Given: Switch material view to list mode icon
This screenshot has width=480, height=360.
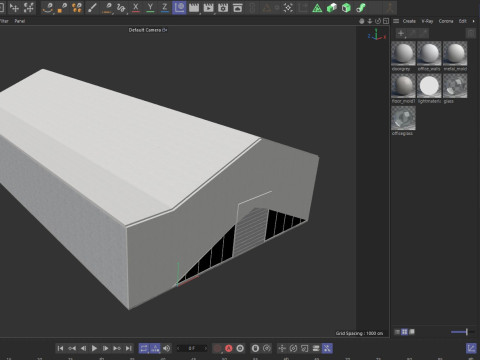Looking at the screenshot, I should (x=397, y=332).
